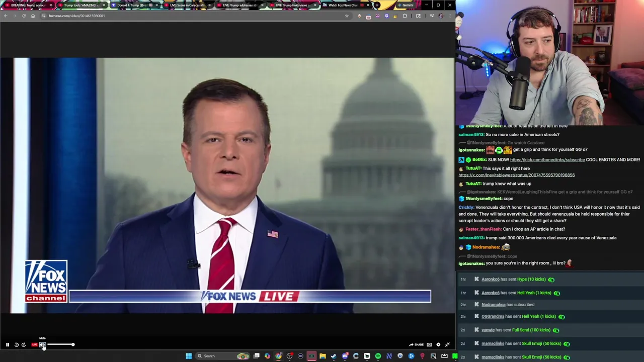
Task: Click the taskbar Search box
Action: coord(222,356)
